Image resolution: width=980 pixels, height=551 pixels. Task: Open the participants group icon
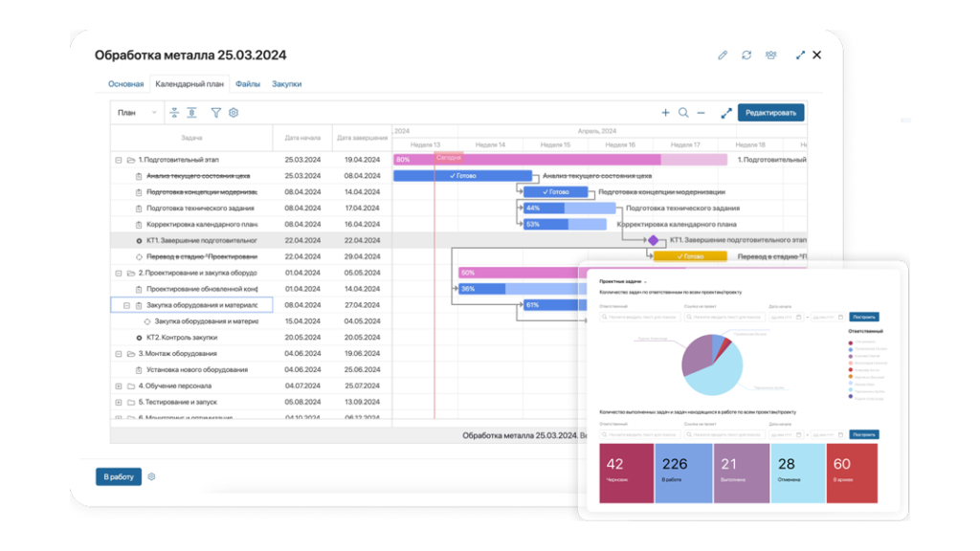coord(770,55)
